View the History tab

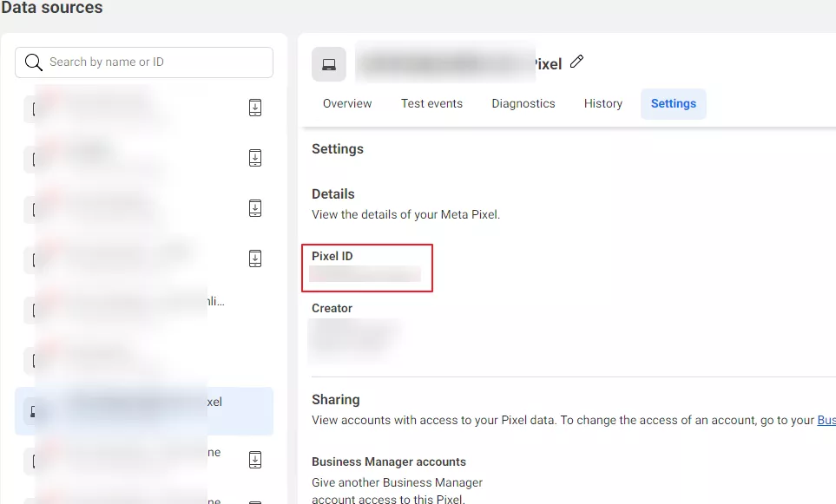click(x=603, y=103)
